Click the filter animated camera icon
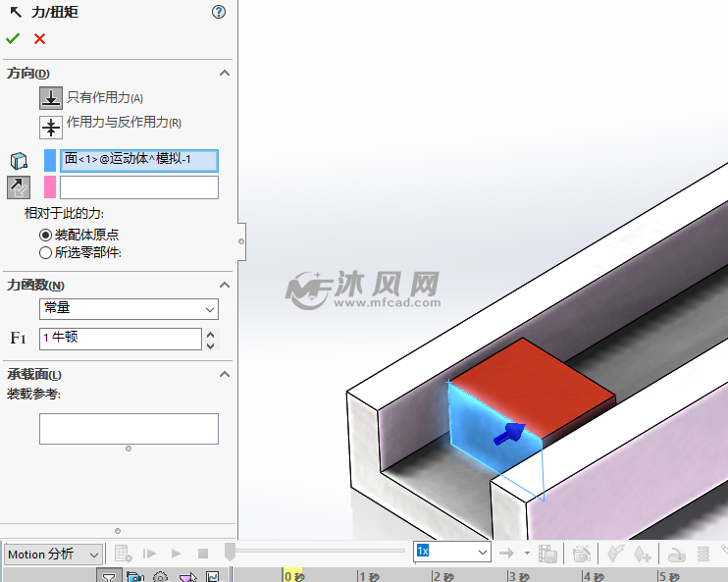728x582 pixels. point(135,576)
